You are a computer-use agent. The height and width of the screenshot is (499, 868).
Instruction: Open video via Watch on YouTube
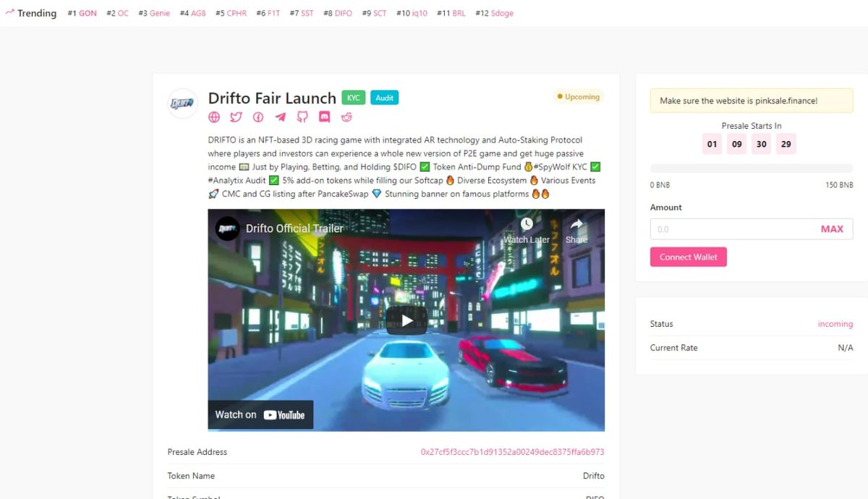click(260, 415)
